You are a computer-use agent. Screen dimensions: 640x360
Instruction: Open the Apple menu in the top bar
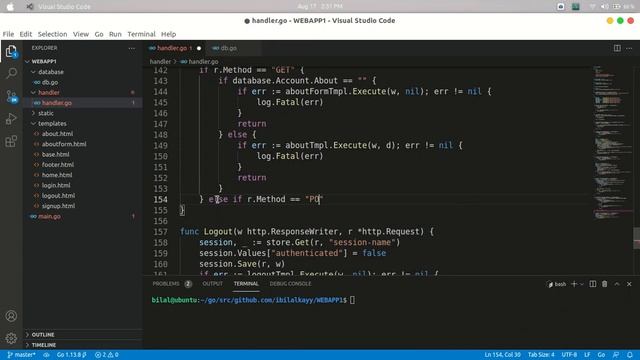point(10,7)
